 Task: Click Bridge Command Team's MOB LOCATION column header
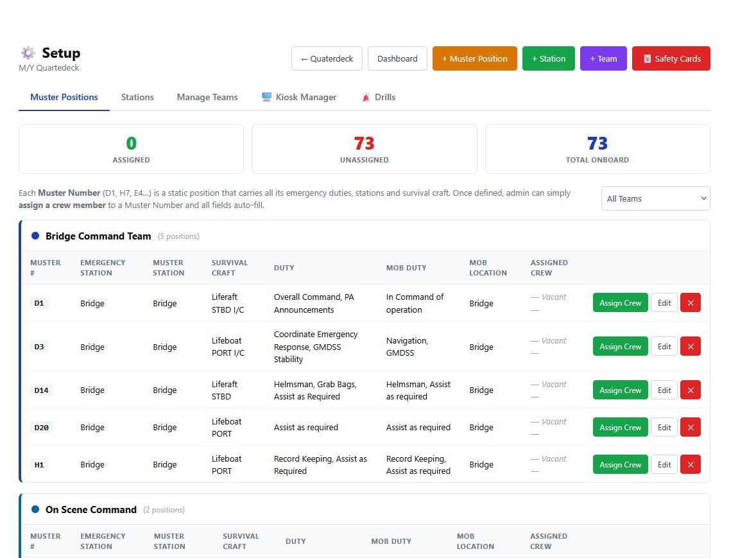click(488, 268)
